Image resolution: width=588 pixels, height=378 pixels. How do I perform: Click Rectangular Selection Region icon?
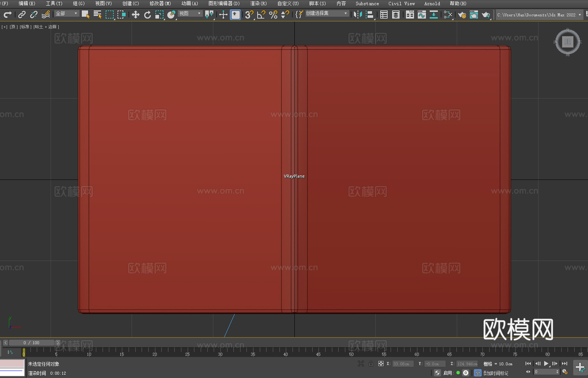pos(110,14)
